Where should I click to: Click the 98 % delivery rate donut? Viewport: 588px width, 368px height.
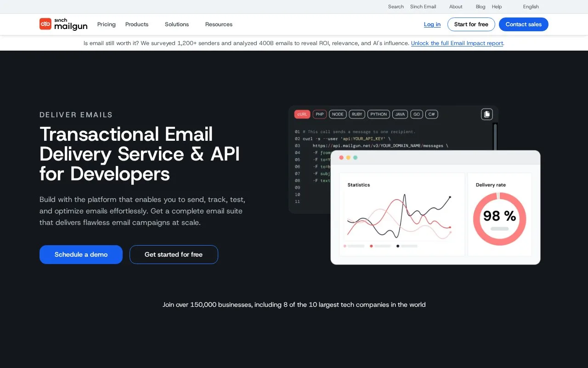[x=499, y=218]
